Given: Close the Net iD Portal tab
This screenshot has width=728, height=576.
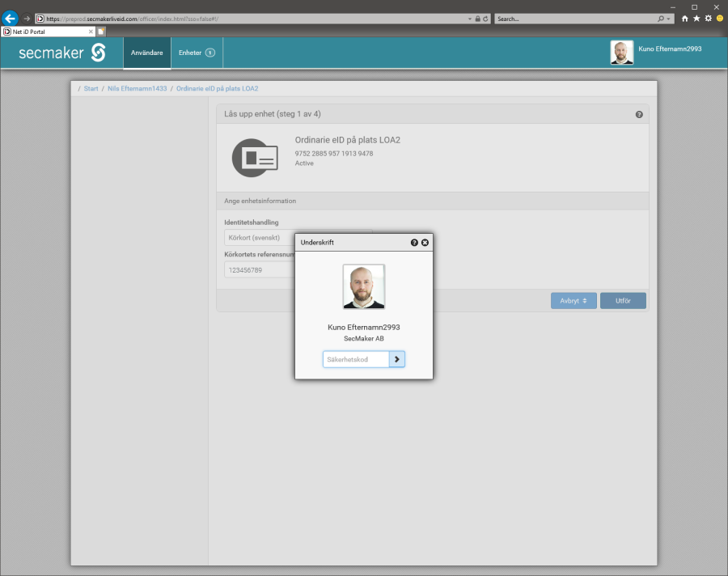Looking at the screenshot, I should 91,32.
